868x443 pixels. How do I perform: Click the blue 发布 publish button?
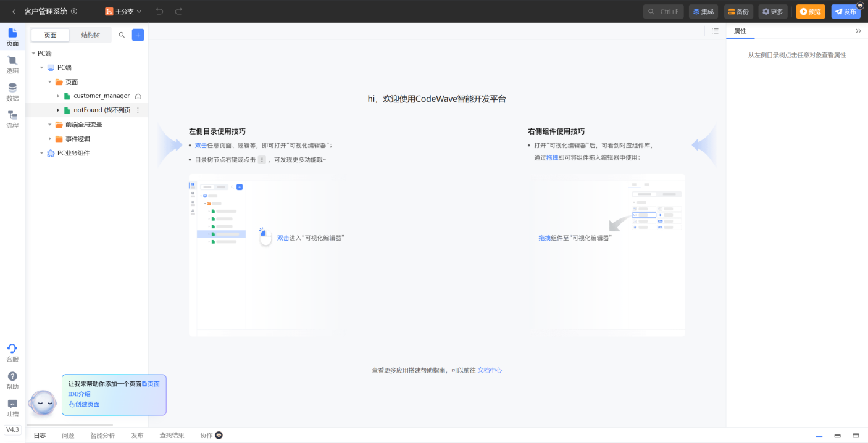tap(846, 11)
